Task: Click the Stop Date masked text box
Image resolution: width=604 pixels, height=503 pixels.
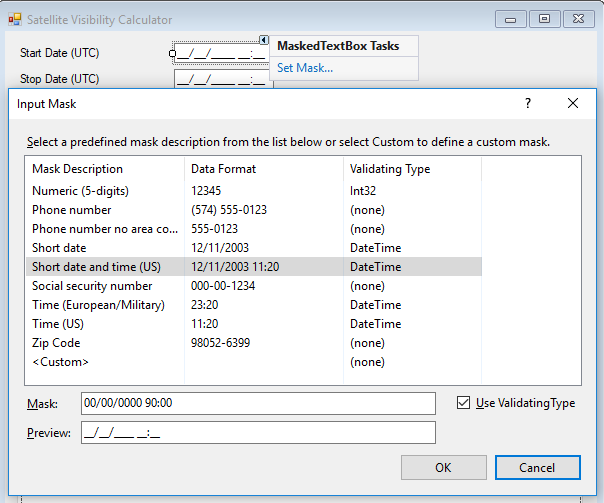Action: [x=223, y=79]
